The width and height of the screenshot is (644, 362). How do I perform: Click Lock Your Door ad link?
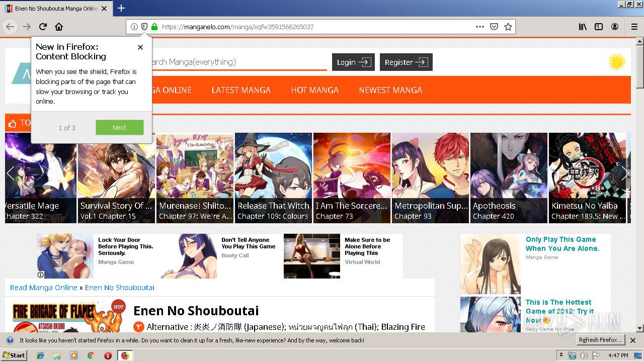pyautogui.click(x=125, y=246)
